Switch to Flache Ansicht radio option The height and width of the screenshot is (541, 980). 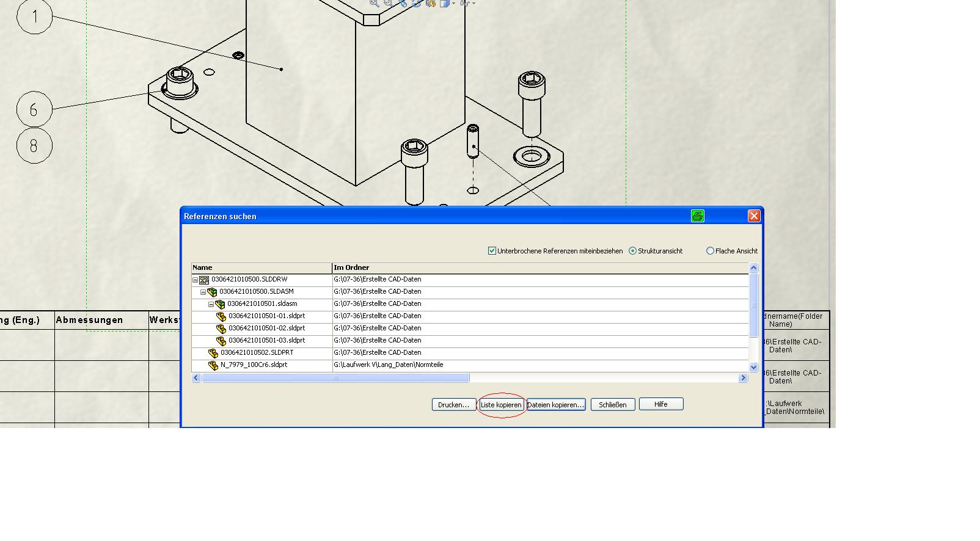point(710,251)
